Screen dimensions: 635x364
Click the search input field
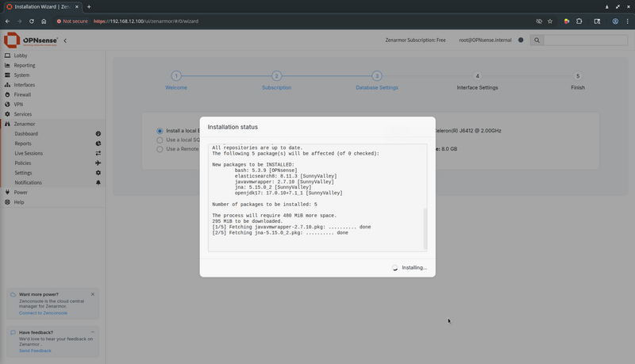585,40
